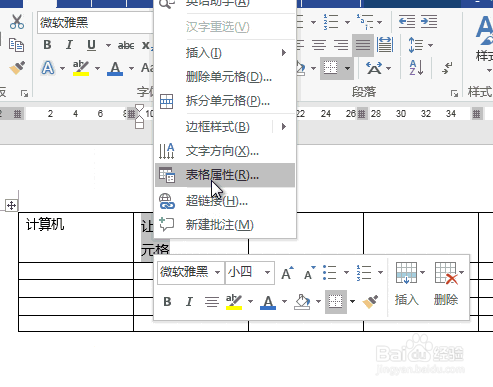
Task: Click center align icon in mini toolbar
Action: 212,302
